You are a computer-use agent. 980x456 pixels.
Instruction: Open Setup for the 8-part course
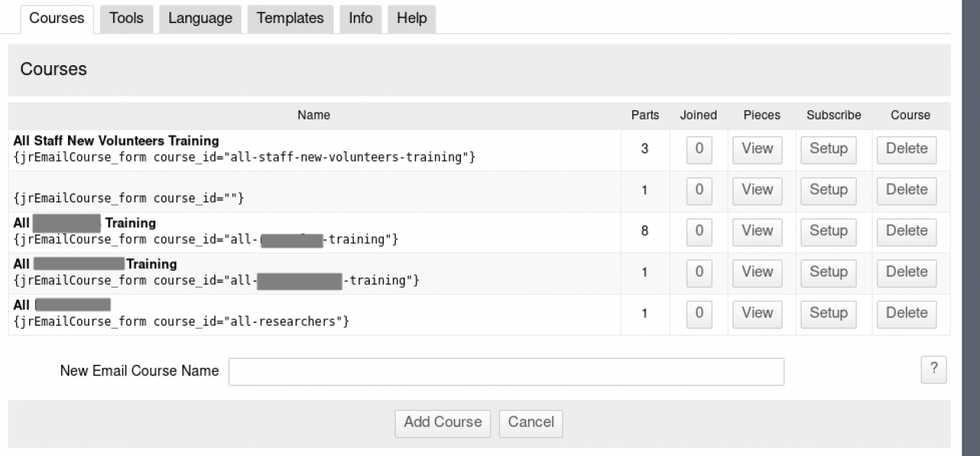click(x=828, y=231)
